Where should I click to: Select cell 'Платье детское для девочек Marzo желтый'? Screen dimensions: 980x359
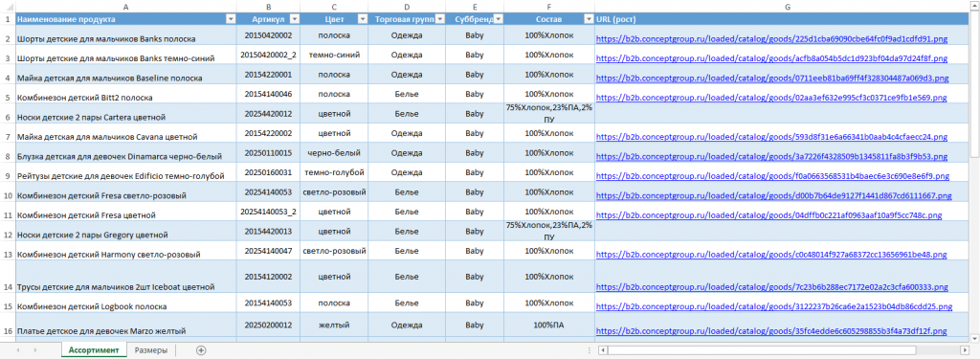126,325
